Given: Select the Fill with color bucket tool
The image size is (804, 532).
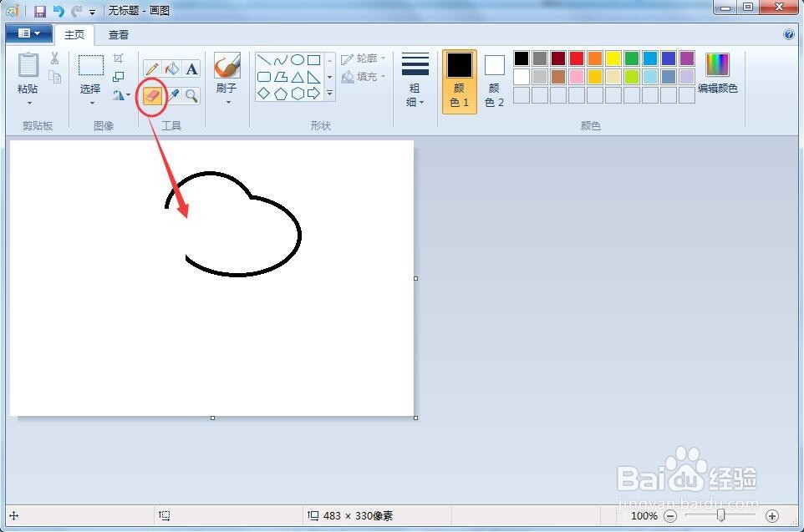Looking at the screenshot, I should tap(172, 68).
